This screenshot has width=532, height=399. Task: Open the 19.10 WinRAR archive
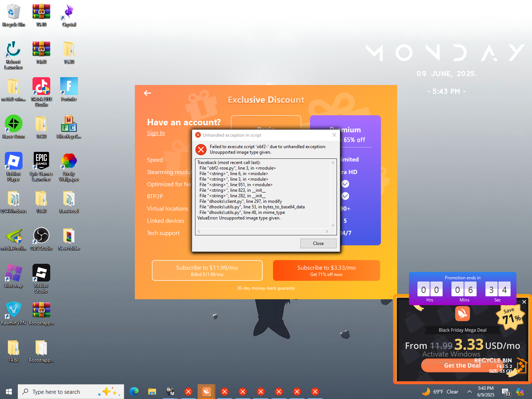point(41,16)
